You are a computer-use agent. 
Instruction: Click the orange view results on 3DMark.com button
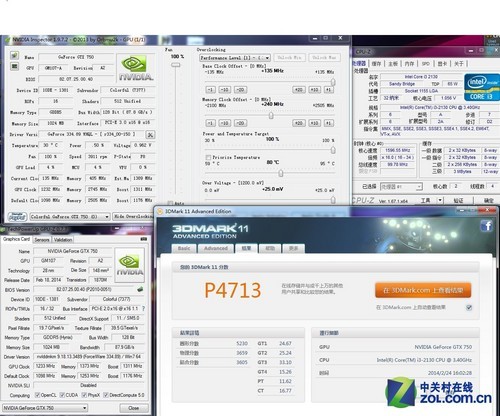point(423,290)
